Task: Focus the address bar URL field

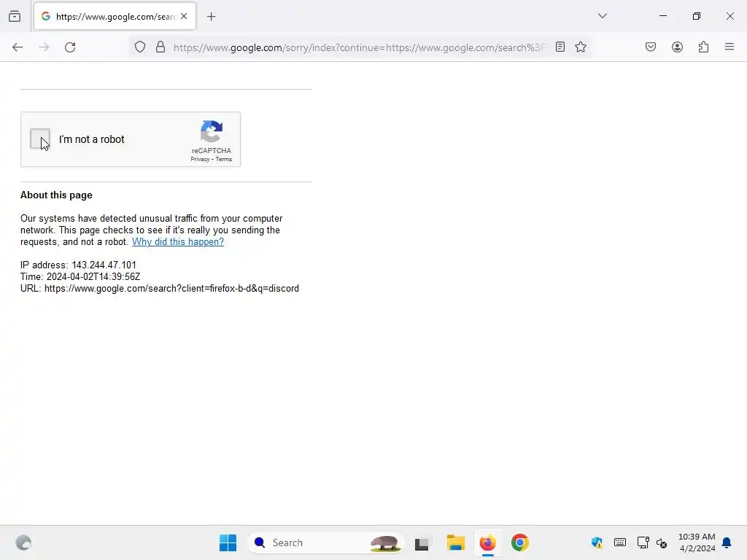Action: click(358, 47)
